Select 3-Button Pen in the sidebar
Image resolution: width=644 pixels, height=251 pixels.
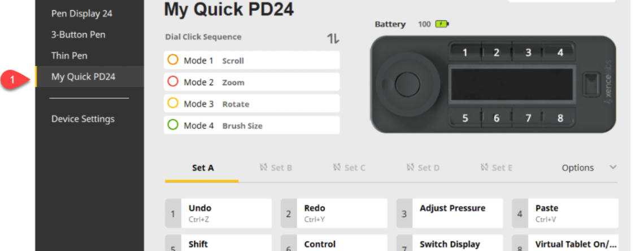(x=78, y=34)
